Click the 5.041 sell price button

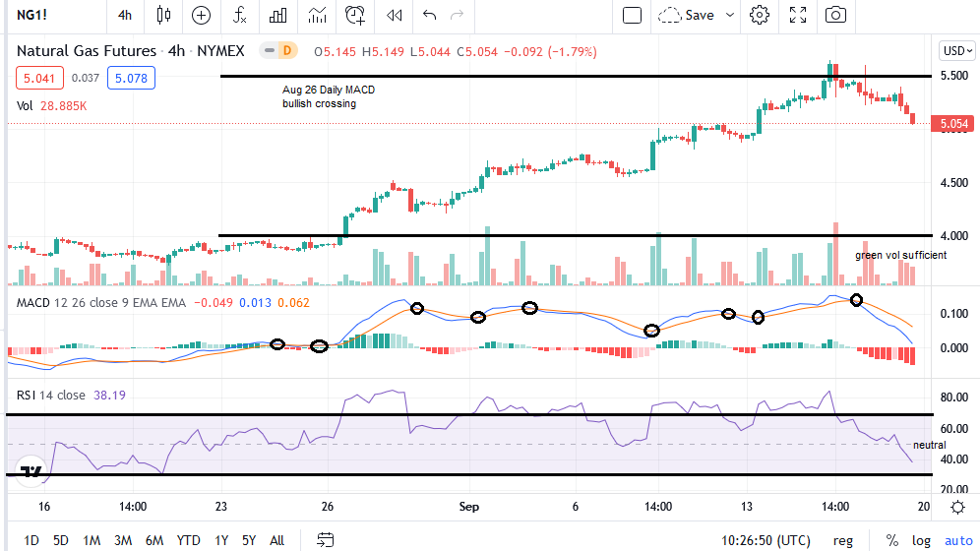[39, 78]
